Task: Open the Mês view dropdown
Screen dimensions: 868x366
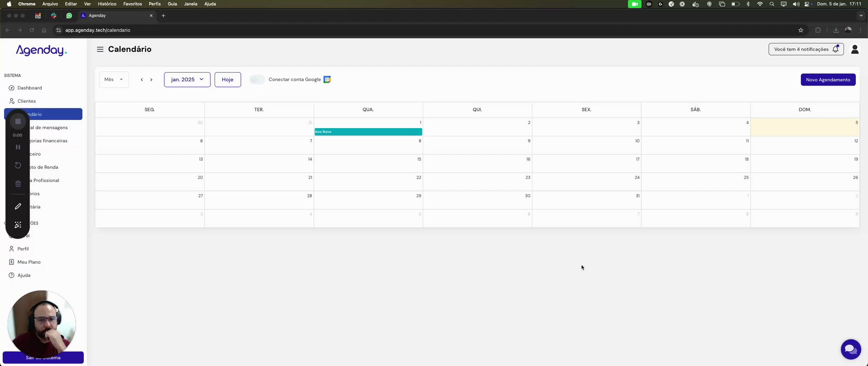Action: pyautogui.click(x=114, y=79)
